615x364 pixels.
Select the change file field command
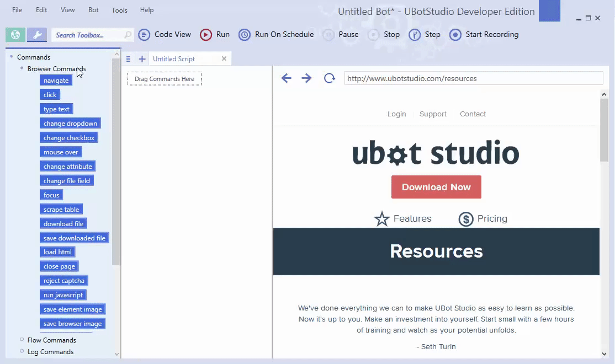point(67,181)
